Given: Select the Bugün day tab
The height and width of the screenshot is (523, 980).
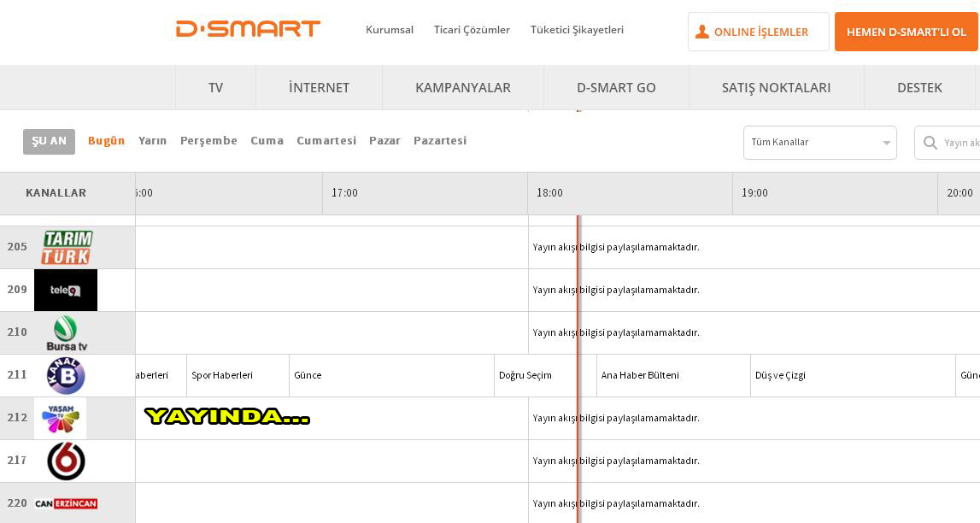Looking at the screenshot, I should click(x=106, y=141).
